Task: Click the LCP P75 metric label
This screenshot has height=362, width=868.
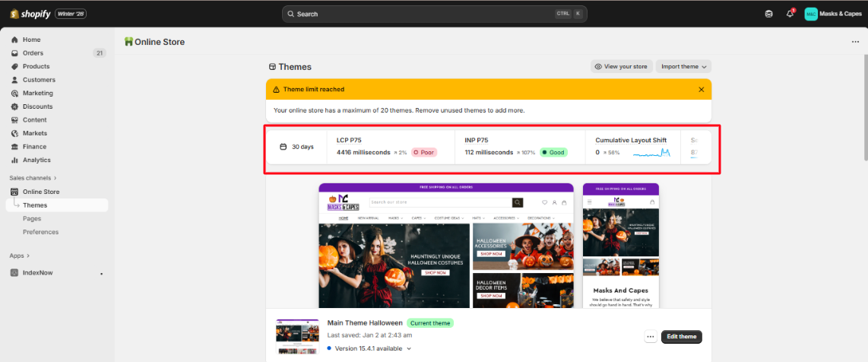Action: (x=349, y=141)
